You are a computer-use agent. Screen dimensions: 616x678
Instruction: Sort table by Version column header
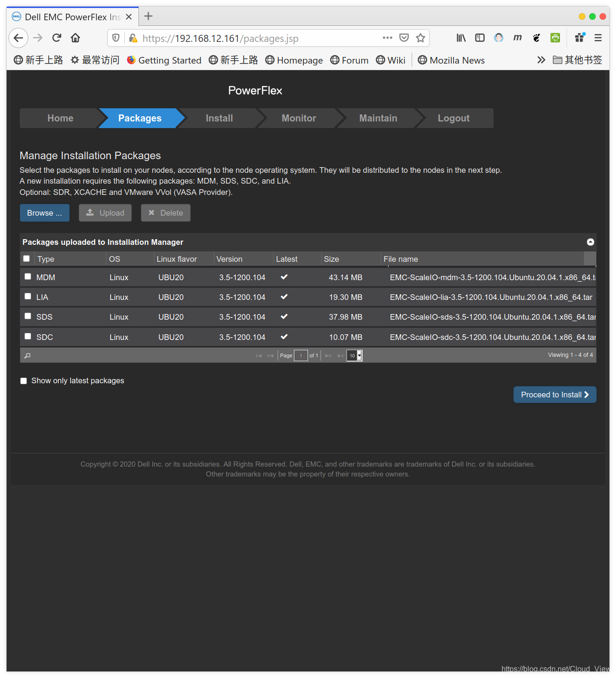coord(243,259)
